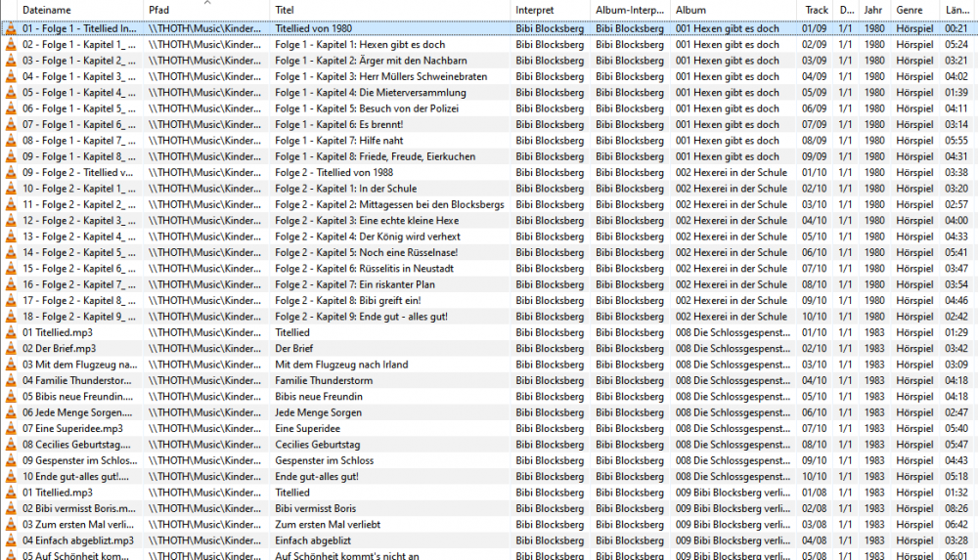The width and height of the screenshot is (978, 560).
Task: Select title 'Jede Menge Sorgen'
Action: point(318,412)
